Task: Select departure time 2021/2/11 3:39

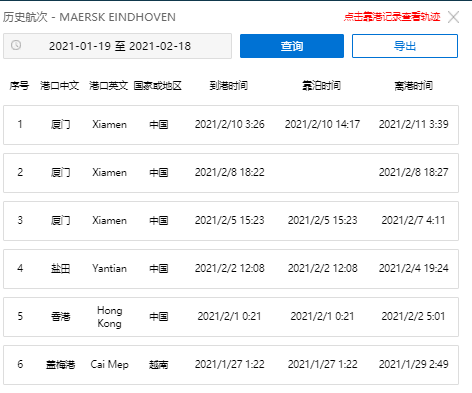Action: point(414,124)
